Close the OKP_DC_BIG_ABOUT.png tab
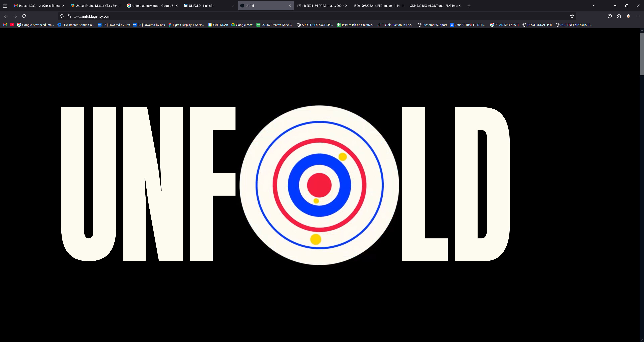This screenshot has width=644, height=342. coord(460,6)
